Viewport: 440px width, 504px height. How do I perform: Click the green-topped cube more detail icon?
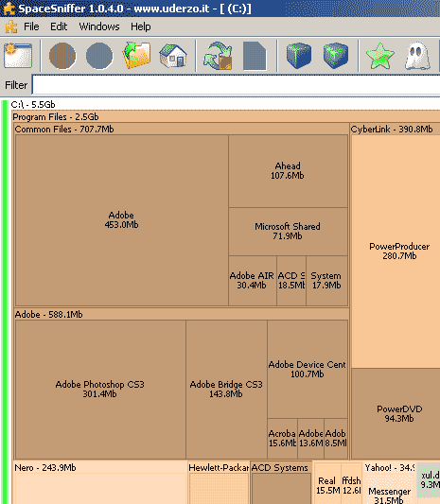(336, 56)
